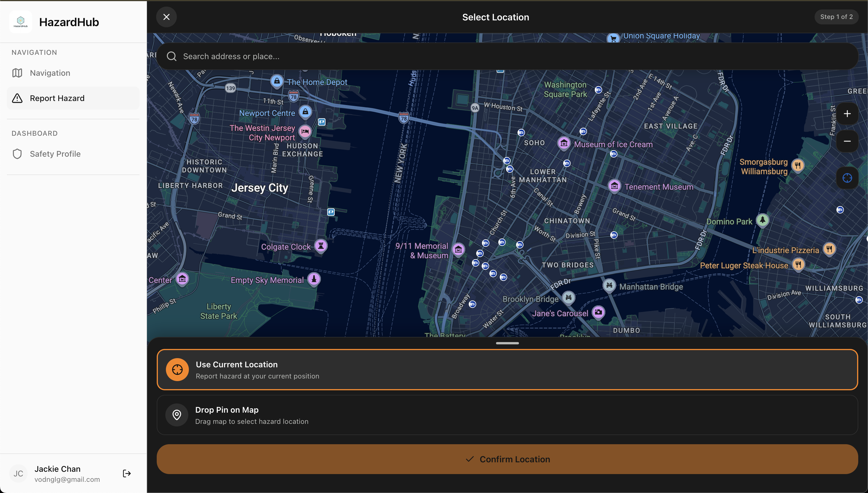Open the Navigation menu item

point(50,73)
